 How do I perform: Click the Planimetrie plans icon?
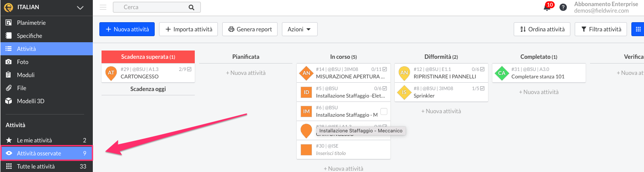[8, 23]
